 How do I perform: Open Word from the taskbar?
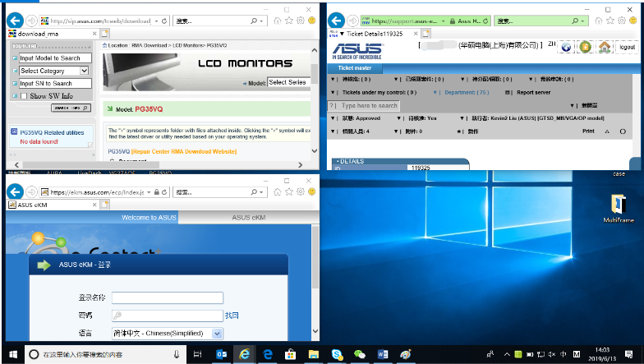[383, 354]
